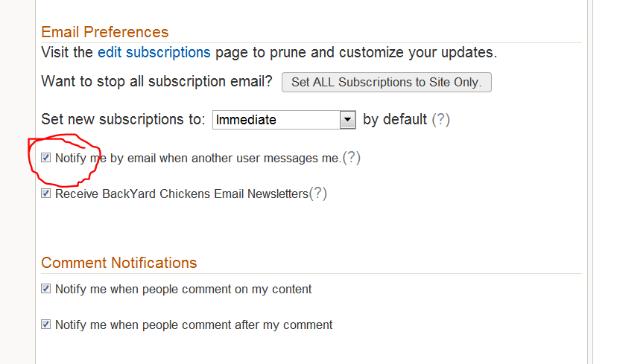This screenshot has width=617, height=364.
Task: Click "Notify me when people comment on my content" label
Action: (183, 290)
